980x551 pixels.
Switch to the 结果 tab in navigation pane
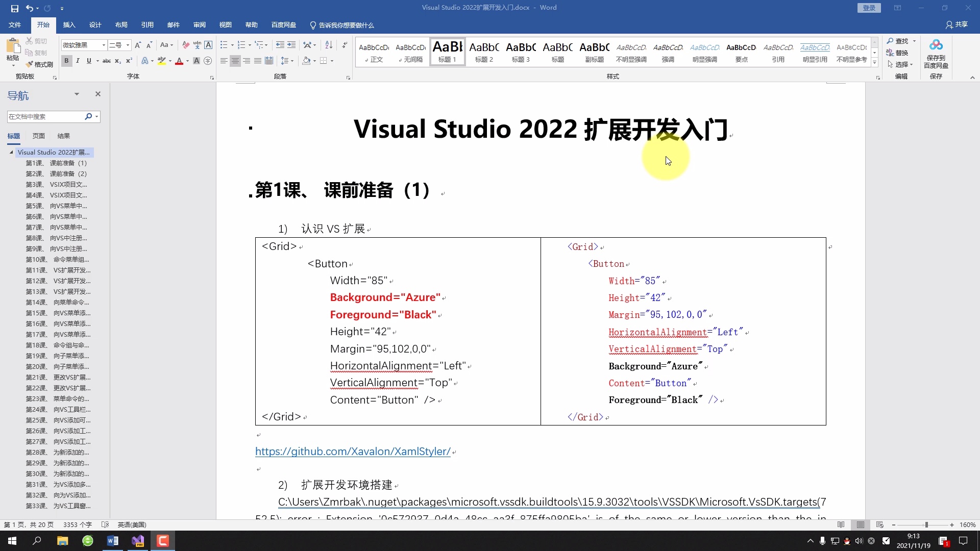[x=63, y=136]
